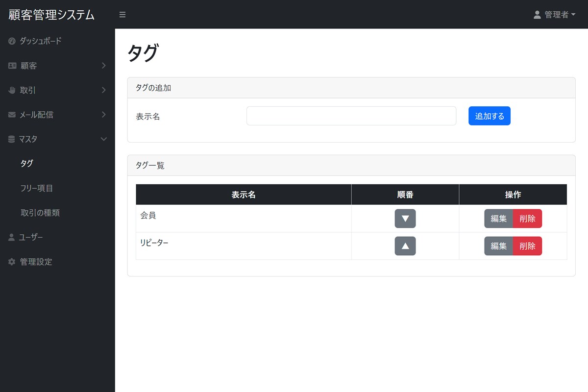This screenshot has height=392, width=588.
Task: Expand the 顧客 menu chevron
Action: [103, 66]
